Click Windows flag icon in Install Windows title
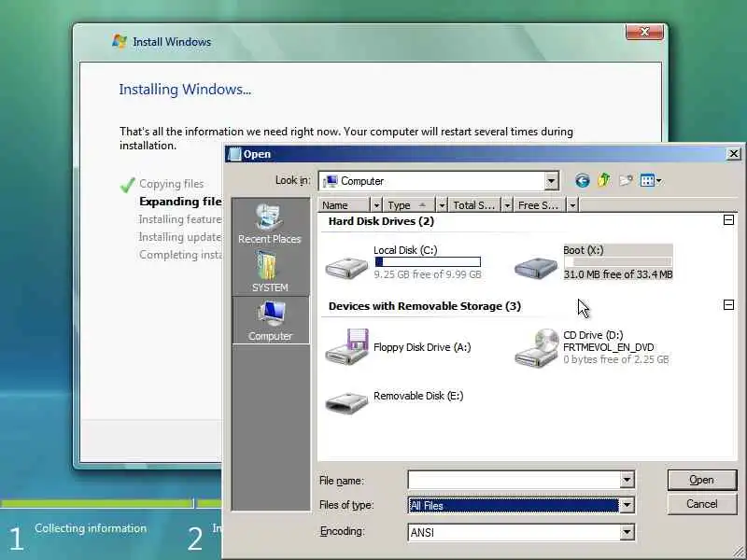This screenshot has height=560, width=747. 120,41
